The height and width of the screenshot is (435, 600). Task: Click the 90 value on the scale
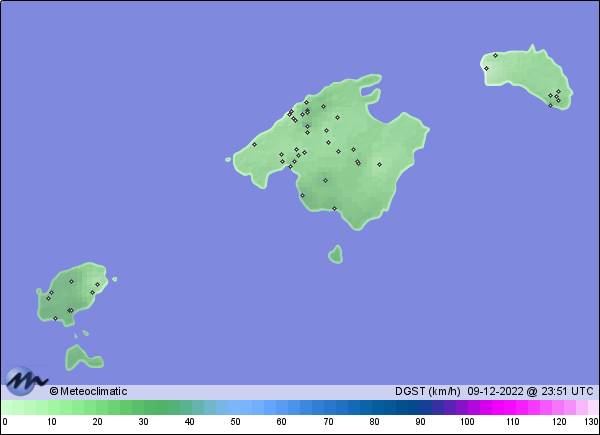coord(420,422)
